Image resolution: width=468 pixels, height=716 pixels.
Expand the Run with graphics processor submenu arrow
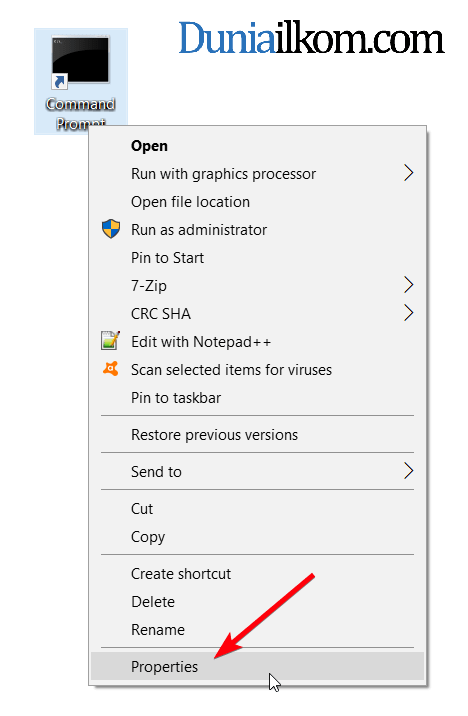tap(409, 174)
